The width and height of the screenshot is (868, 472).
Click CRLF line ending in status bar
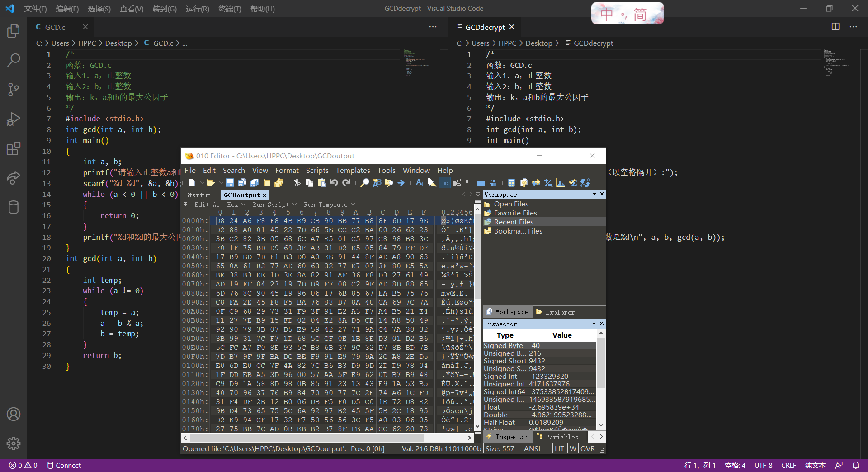point(789,465)
